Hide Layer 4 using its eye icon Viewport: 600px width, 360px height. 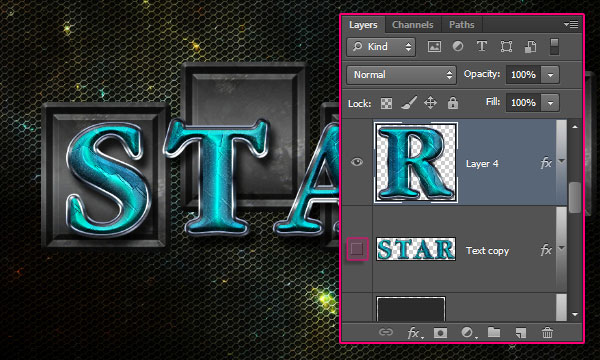click(x=357, y=162)
